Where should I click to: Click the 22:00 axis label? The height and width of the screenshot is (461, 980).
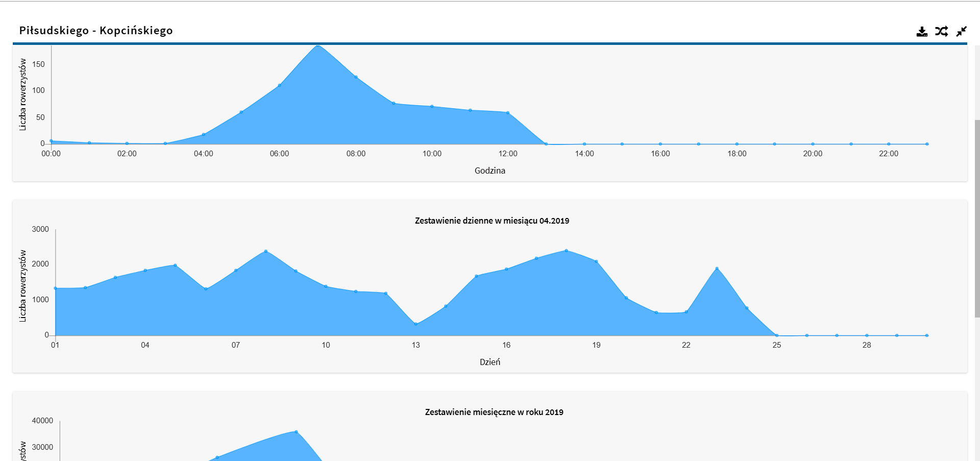pyautogui.click(x=889, y=154)
